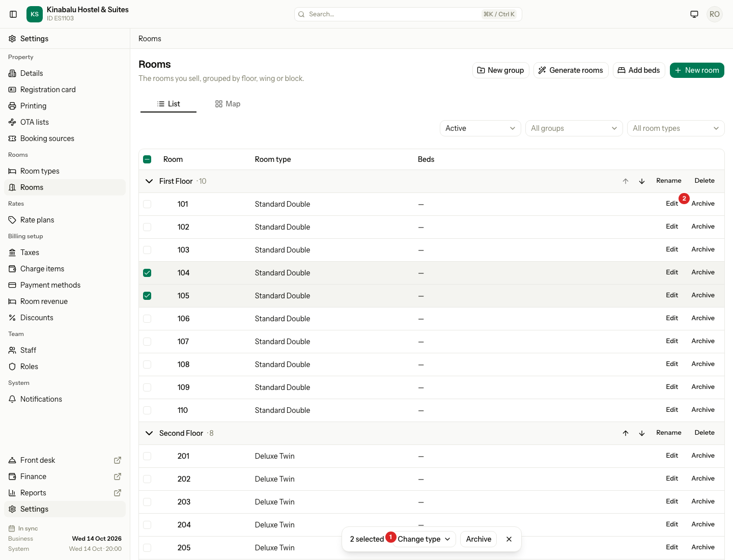733x560 pixels.
Task: Rename the First Floor group
Action: pos(669,181)
